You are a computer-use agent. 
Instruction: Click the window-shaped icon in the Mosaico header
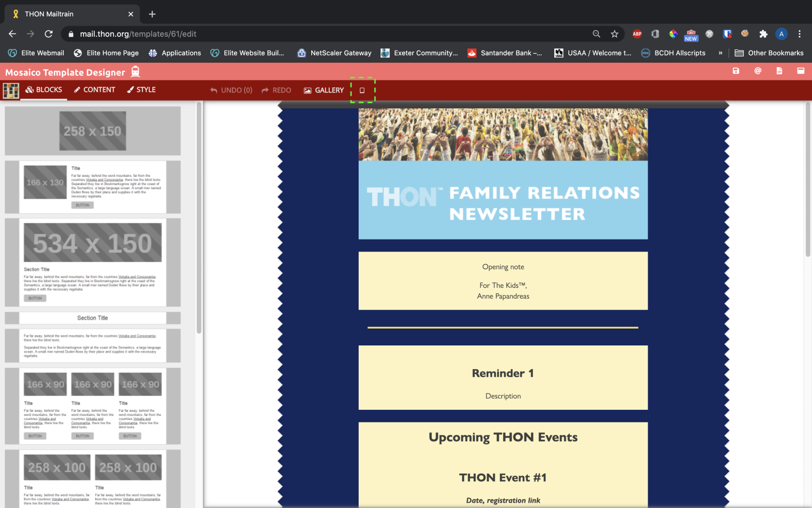tap(801, 71)
